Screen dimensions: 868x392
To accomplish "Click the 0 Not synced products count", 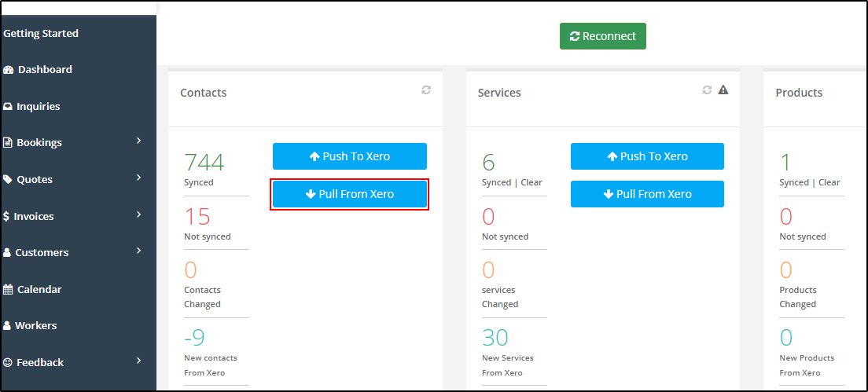I will click(786, 217).
